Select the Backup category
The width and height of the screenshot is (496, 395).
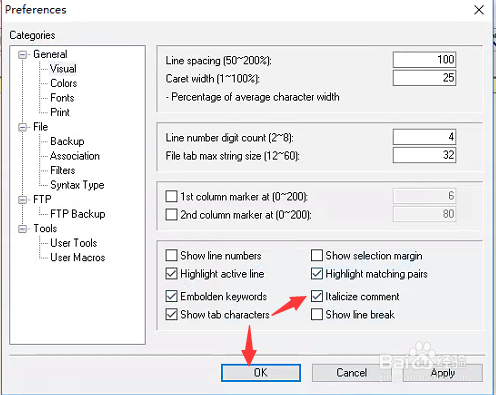pos(67,141)
